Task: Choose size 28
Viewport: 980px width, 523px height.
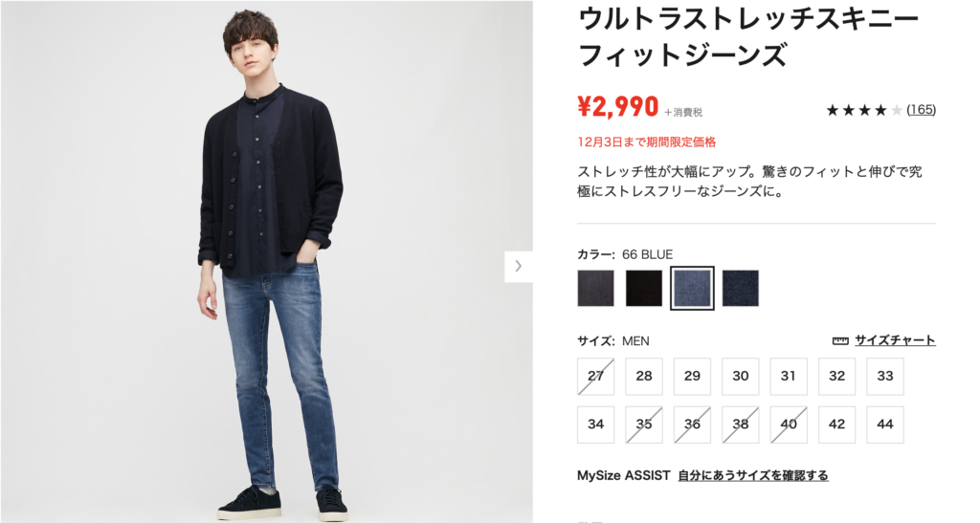Action: coord(644,377)
